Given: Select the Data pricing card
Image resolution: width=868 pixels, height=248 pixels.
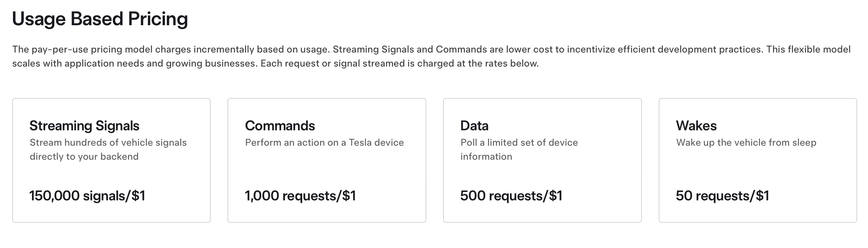Looking at the screenshot, I should [x=542, y=160].
